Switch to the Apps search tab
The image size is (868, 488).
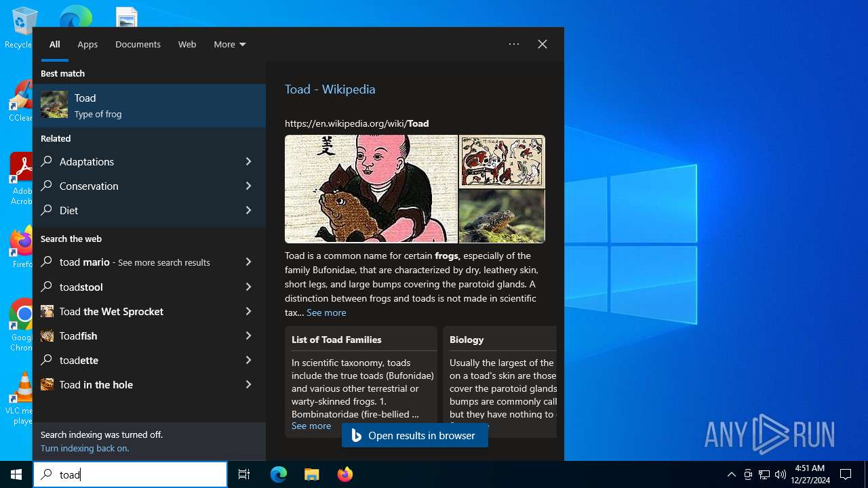[87, 44]
